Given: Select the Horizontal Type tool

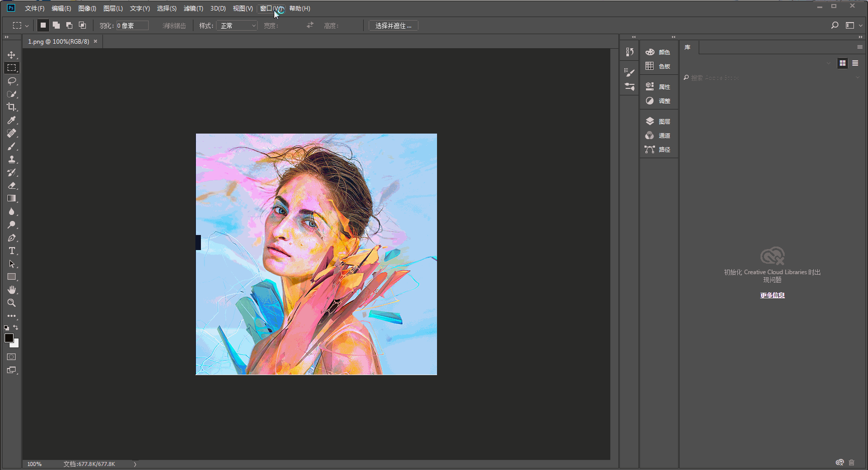Looking at the screenshot, I should point(11,251).
